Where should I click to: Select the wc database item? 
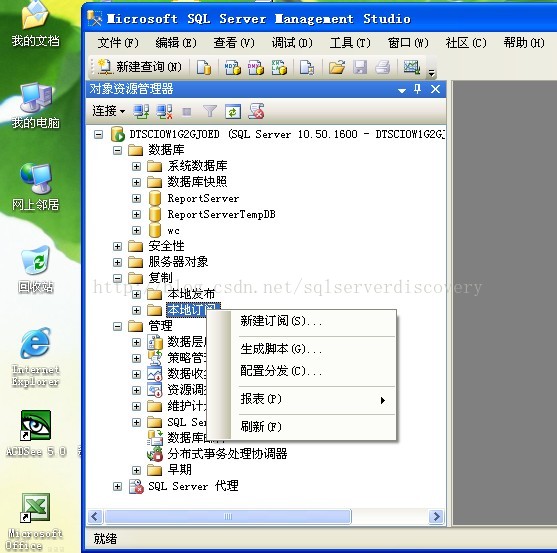173,231
